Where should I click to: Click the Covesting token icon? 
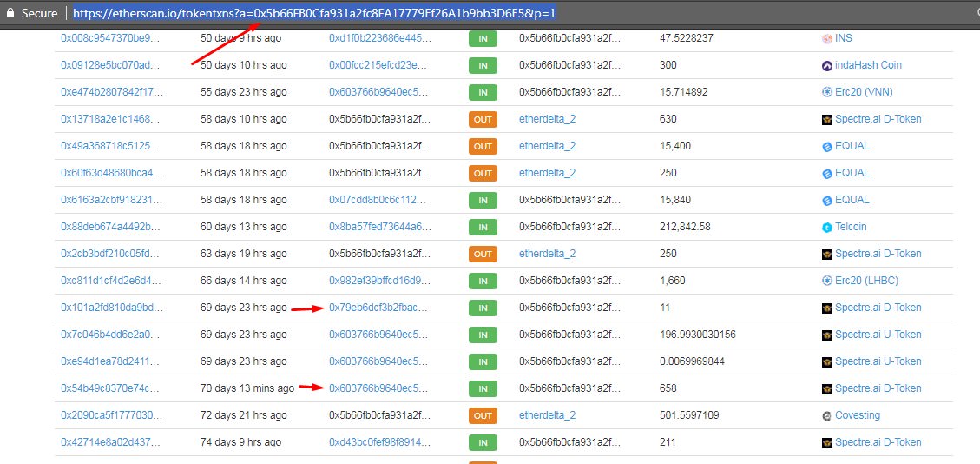(x=827, y=415)
